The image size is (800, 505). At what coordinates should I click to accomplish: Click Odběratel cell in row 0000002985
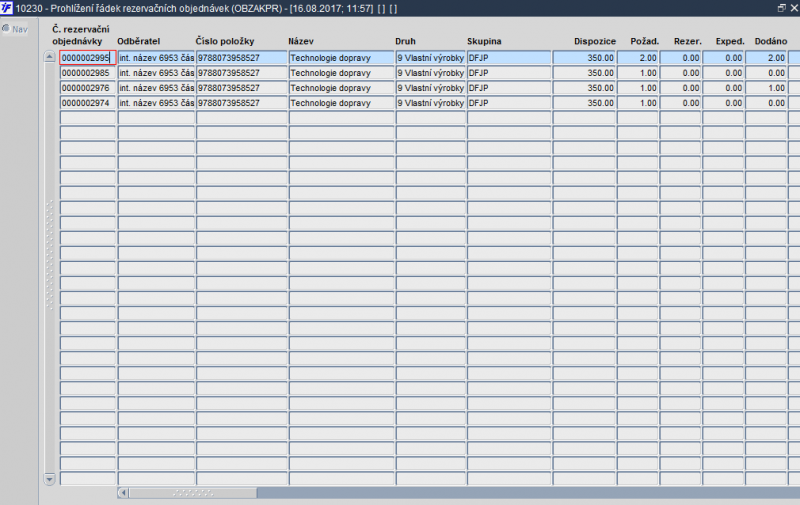[157, 73]
